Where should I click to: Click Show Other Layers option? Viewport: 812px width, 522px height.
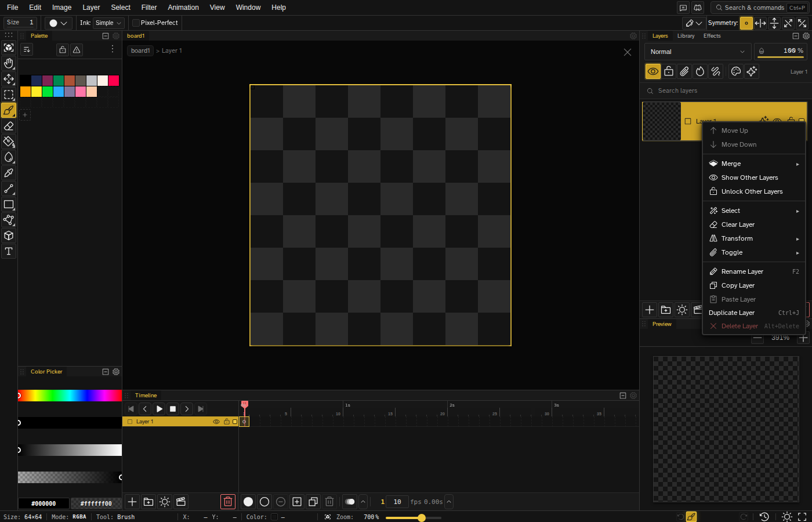coord(754,177)
